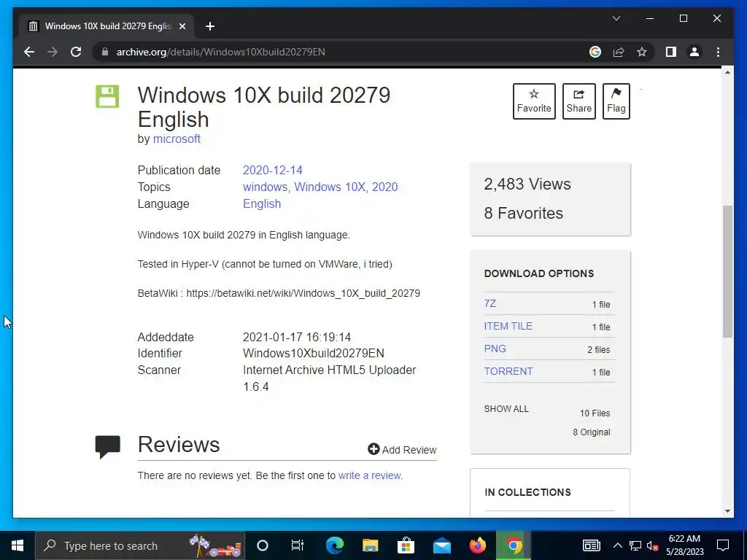Click the write a review link
Screen dimensions: 747x560
click(370, 475)
